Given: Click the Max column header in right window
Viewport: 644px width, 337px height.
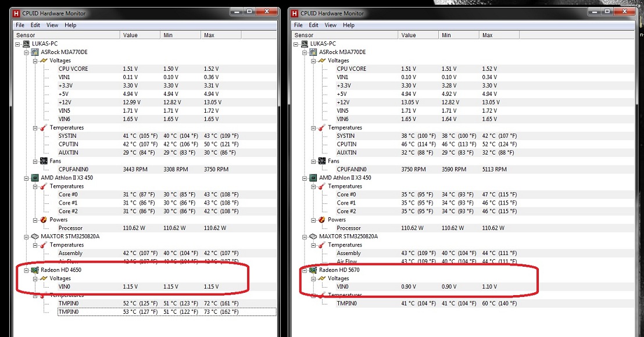Looking at the screenshot, I should click(x=499, y=35).
